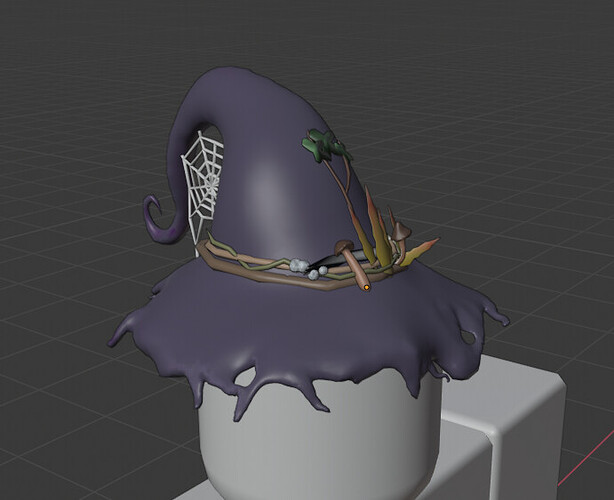Click the green clover leaf decoration on the hat

coord(326,146)
